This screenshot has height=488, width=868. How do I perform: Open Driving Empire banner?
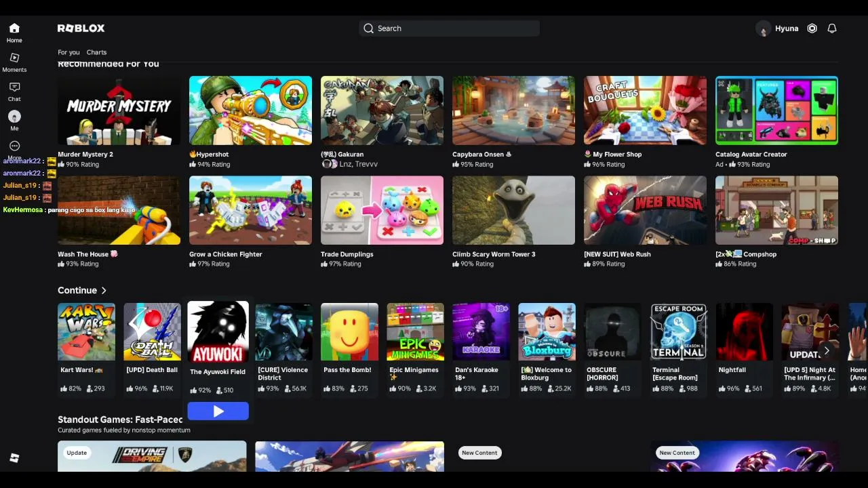tap(152, 456)
